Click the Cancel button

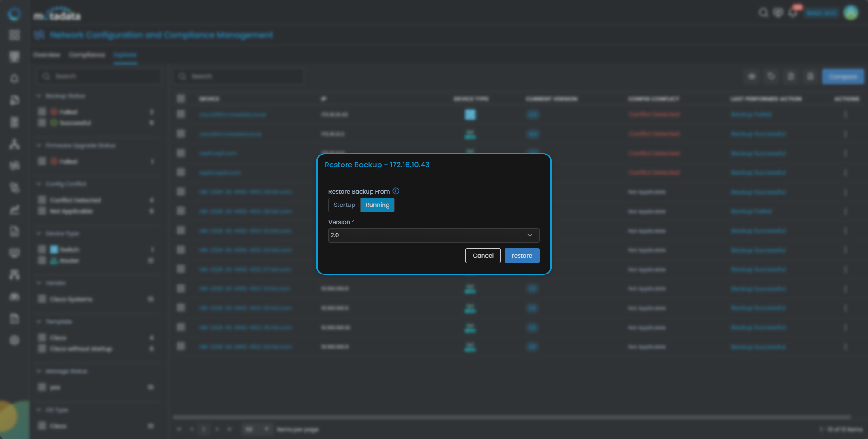(483, 256)
